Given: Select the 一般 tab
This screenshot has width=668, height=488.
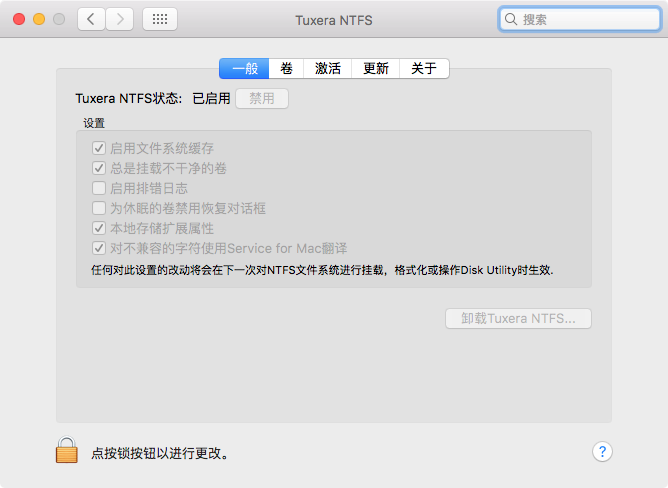Looking at the screenshot, I should 244,69.
